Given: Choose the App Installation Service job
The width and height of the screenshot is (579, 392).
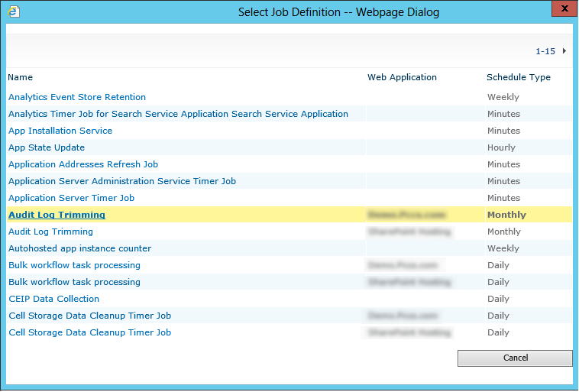Looking at the screenshot, I should [x=60, y=131].
